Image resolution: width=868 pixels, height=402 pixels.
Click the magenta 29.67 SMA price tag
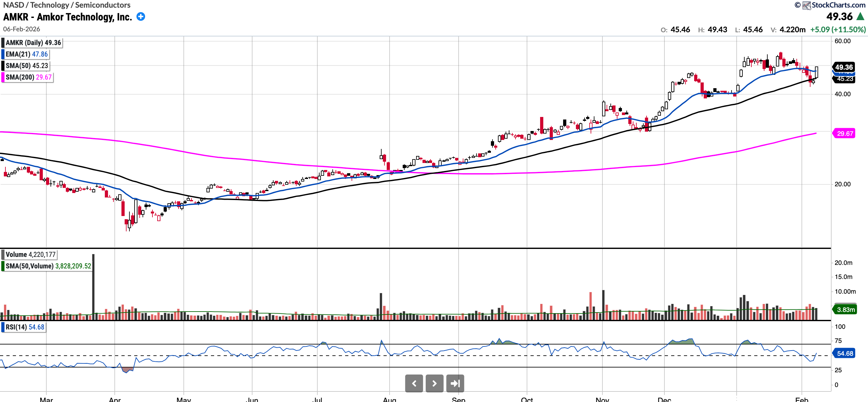(845, 134)
